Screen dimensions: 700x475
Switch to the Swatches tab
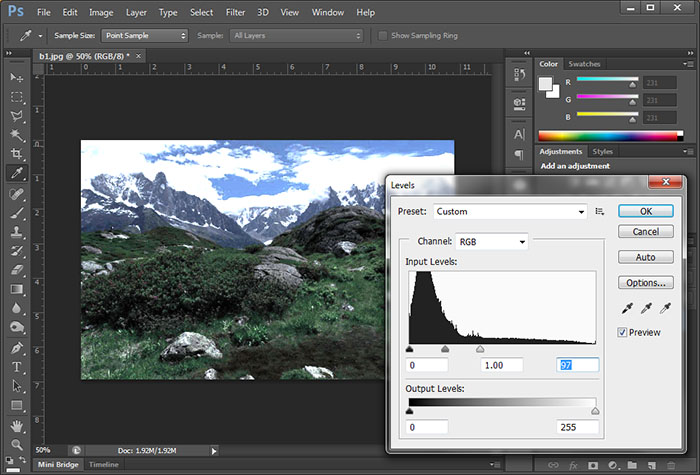point(585,63)
